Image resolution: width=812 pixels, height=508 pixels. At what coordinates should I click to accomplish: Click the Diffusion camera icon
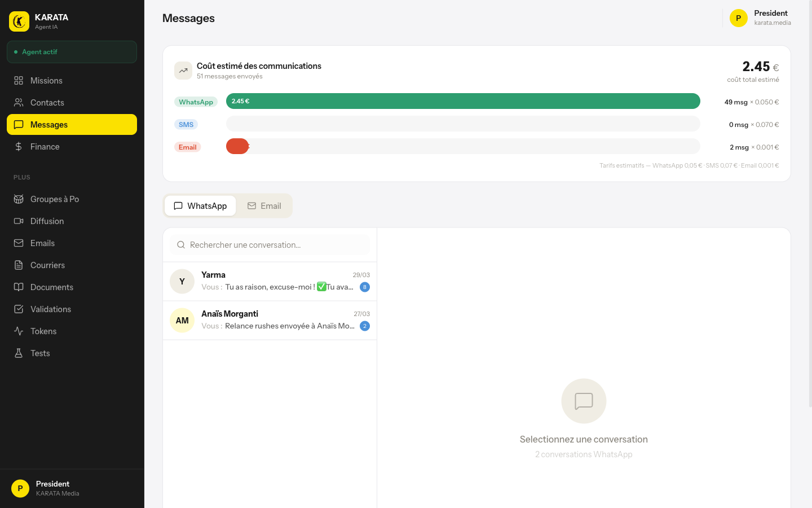(19, 221)
